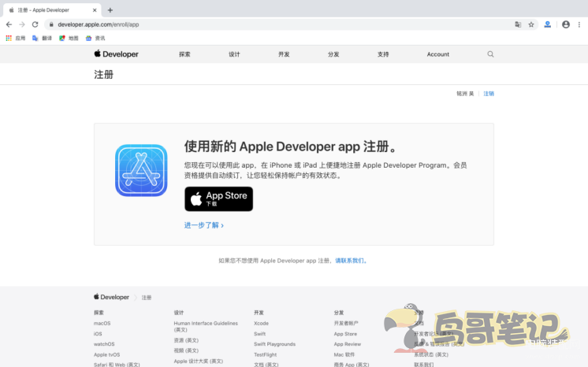Go back using browser back arrow

coord(9,24)
